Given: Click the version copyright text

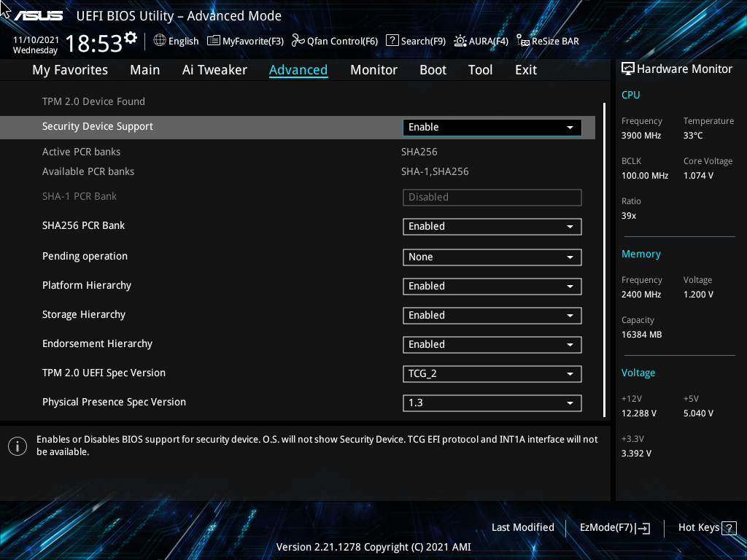Looking at the screenshot, I should coord(373,547).
